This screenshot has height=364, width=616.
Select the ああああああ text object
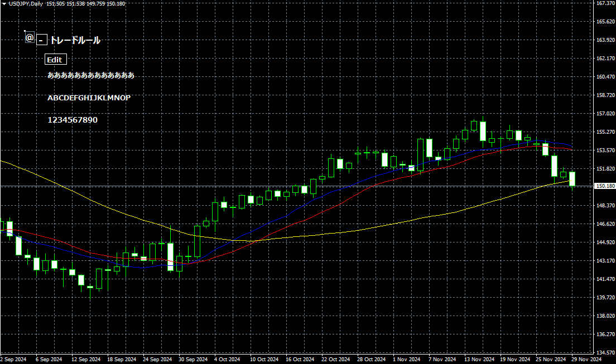coord(91,75)
